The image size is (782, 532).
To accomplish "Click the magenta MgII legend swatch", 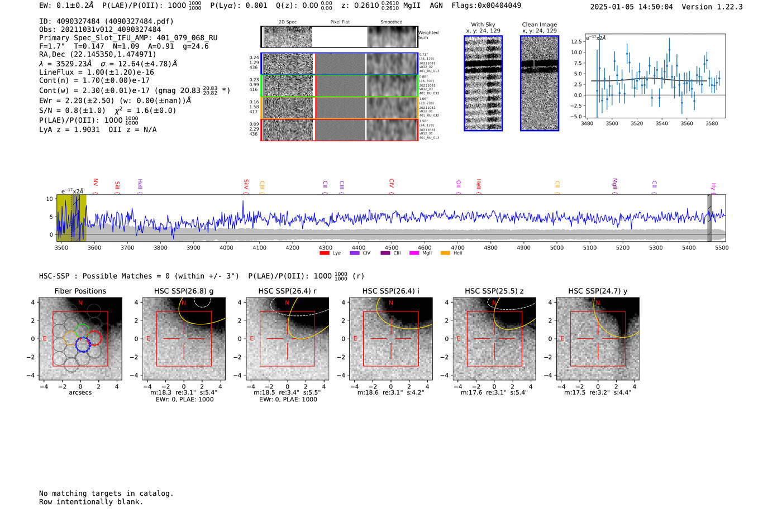I will pos(414,253).
